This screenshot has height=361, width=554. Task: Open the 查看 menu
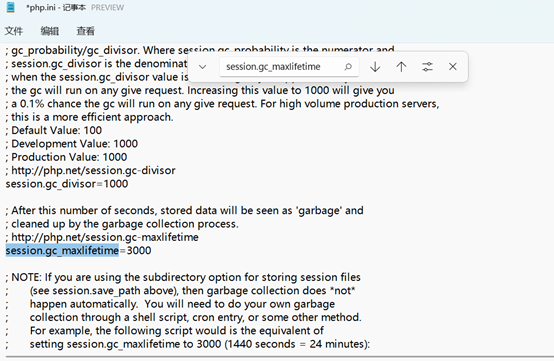point(86,31)
